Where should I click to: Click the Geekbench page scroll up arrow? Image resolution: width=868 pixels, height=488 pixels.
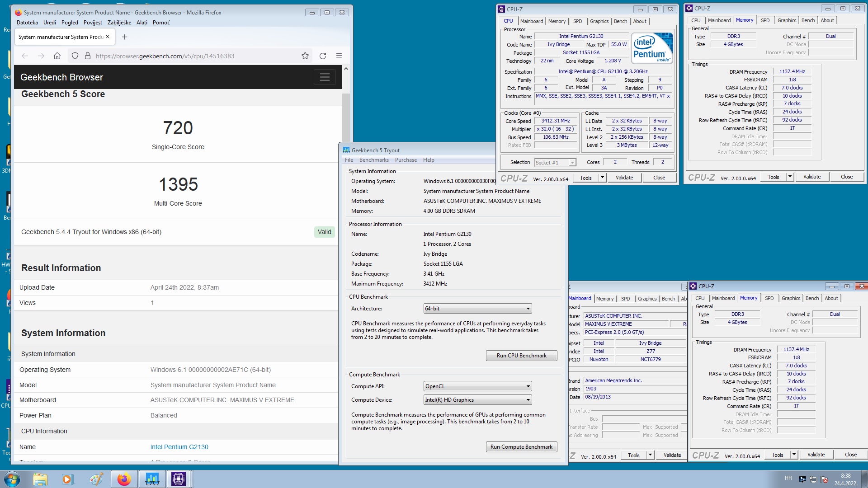[x=346, y=69]
